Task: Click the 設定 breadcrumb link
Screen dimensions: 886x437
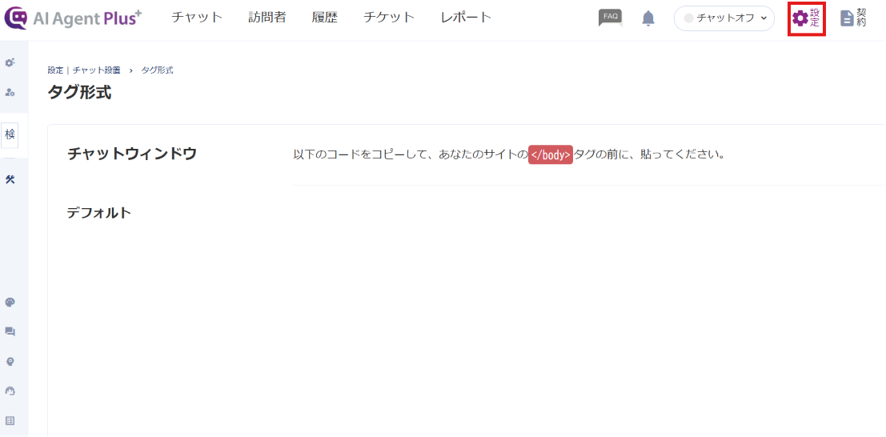Action: click(55, 70)
